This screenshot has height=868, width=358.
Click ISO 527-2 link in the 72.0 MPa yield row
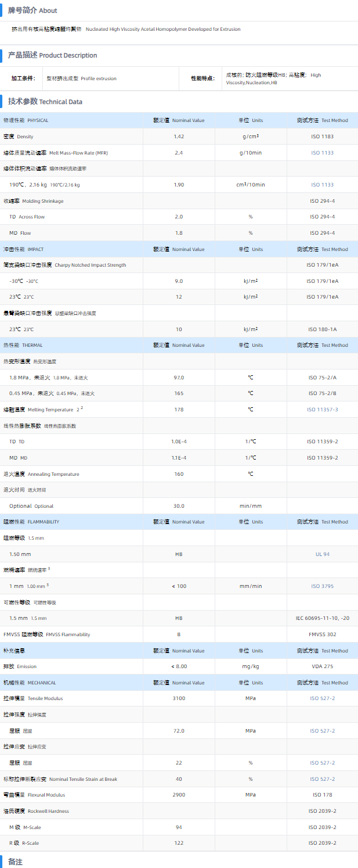click(322, 731)
